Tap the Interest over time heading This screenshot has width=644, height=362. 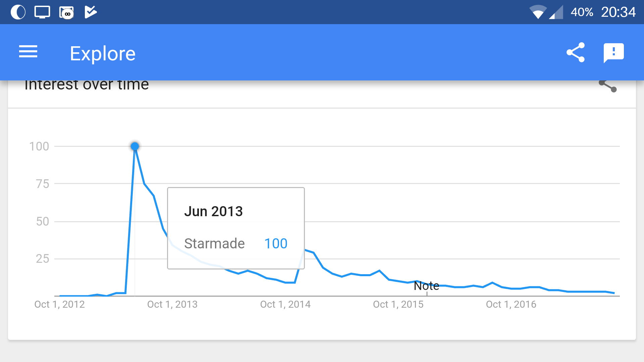[87, 85]
